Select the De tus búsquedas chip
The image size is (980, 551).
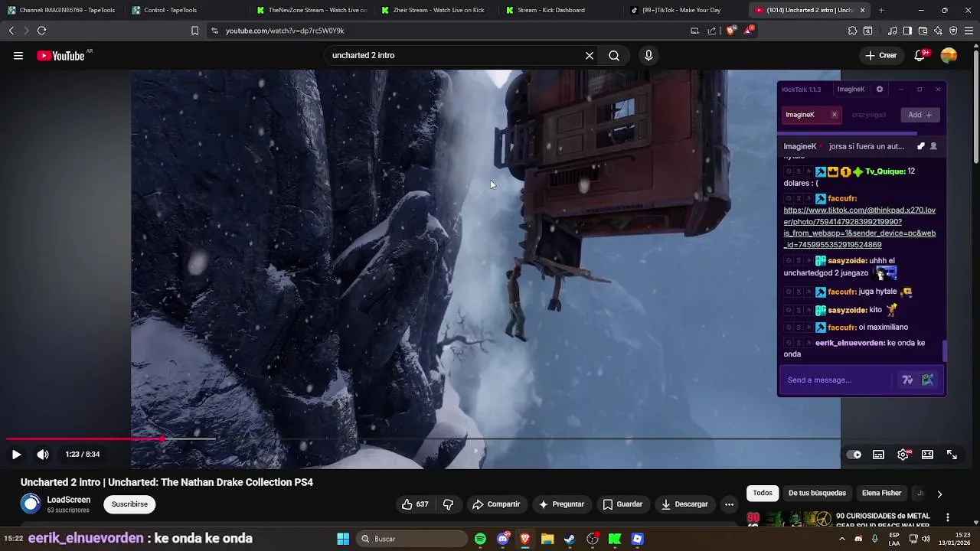(817, 494)
